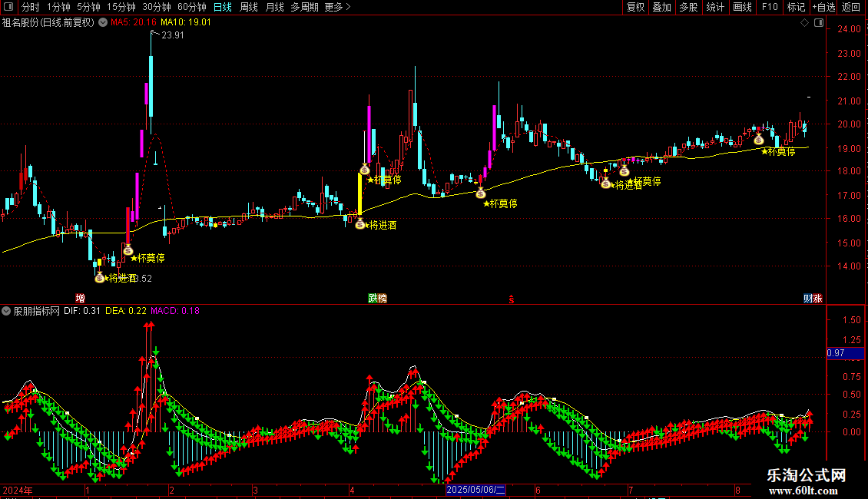The width and height of the screenshot is (868, 499).
Task: Click the 股朋指标网 indicator name
Action: point(37,311)
